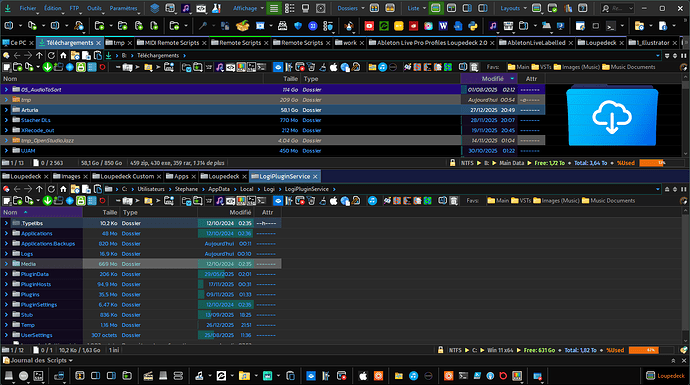Expand the Media folder in lower pane
This screenshot has height=385, width=690.
pos(6,264)
